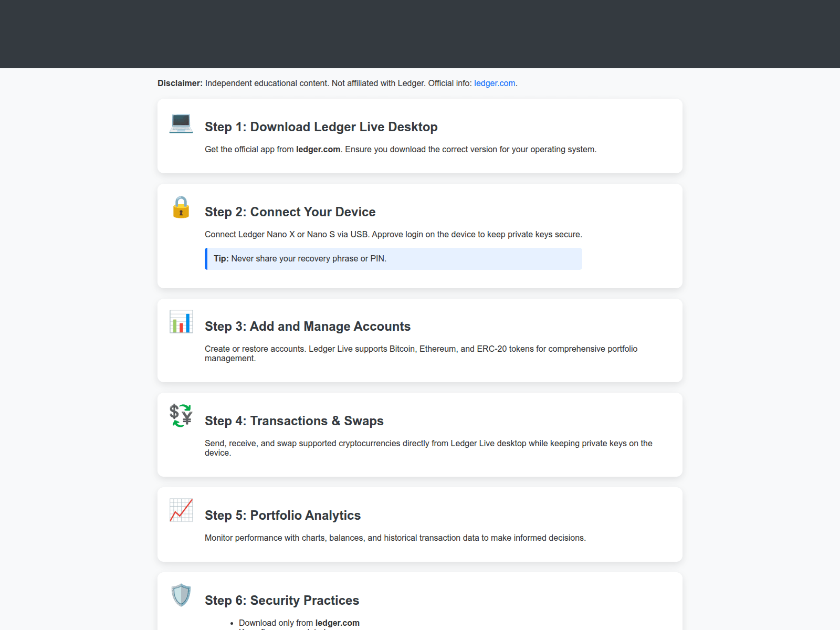The width and height of the screenshot is (840, 630).
Task: Click the shield icon beside Step 6
Action: point(181,595)
